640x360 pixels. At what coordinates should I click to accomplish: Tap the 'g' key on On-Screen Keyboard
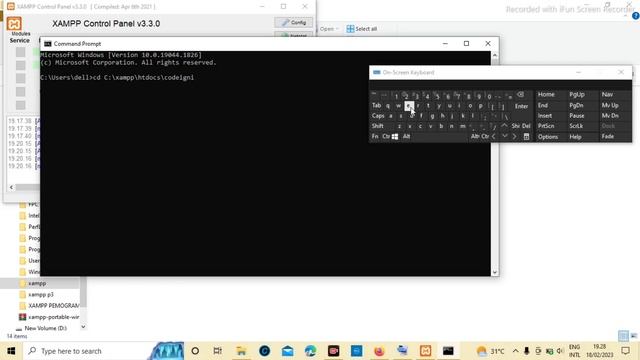pyautogui.click(x=432, y=116)
